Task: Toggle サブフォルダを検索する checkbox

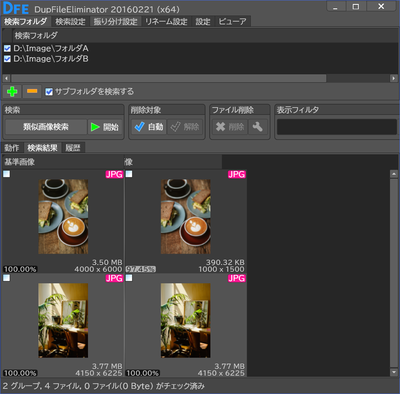Action: (49, 92)
